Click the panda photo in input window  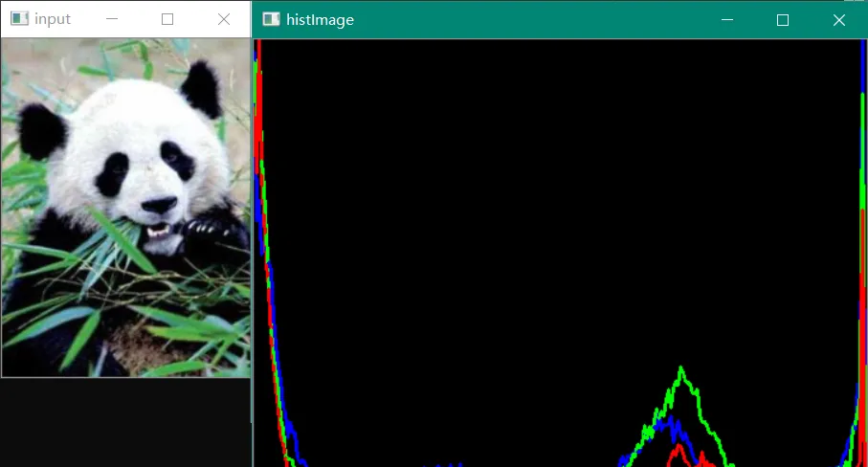[126, 208]
